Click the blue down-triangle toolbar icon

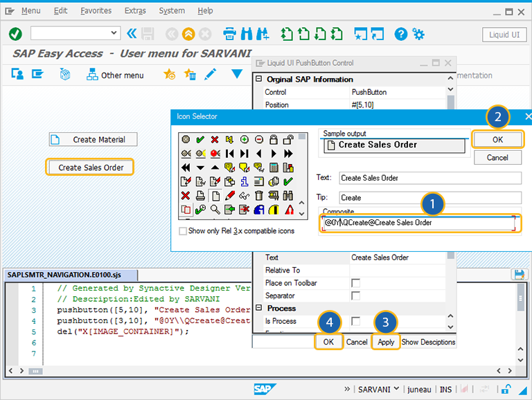(236, 73)
